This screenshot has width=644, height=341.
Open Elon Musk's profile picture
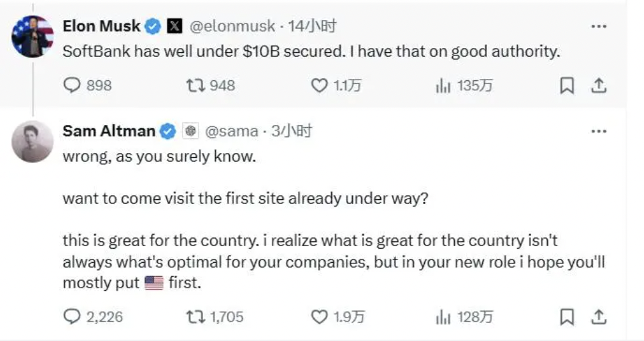33,36
